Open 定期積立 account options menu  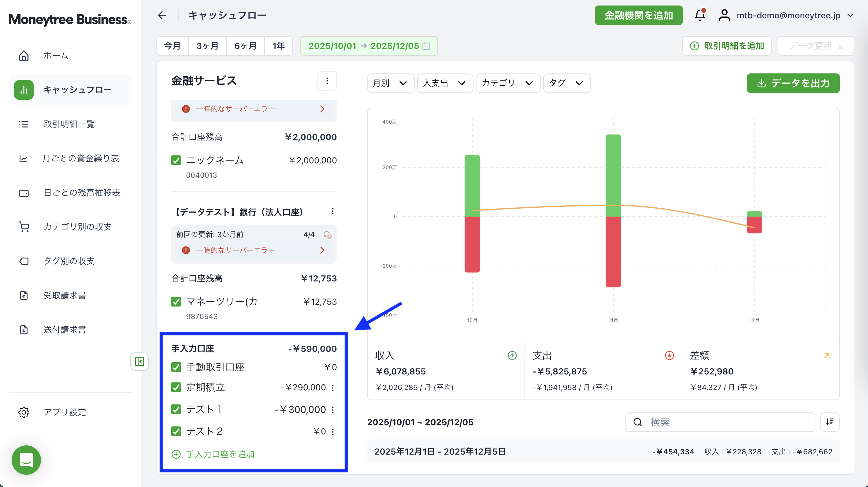point(333,388)
